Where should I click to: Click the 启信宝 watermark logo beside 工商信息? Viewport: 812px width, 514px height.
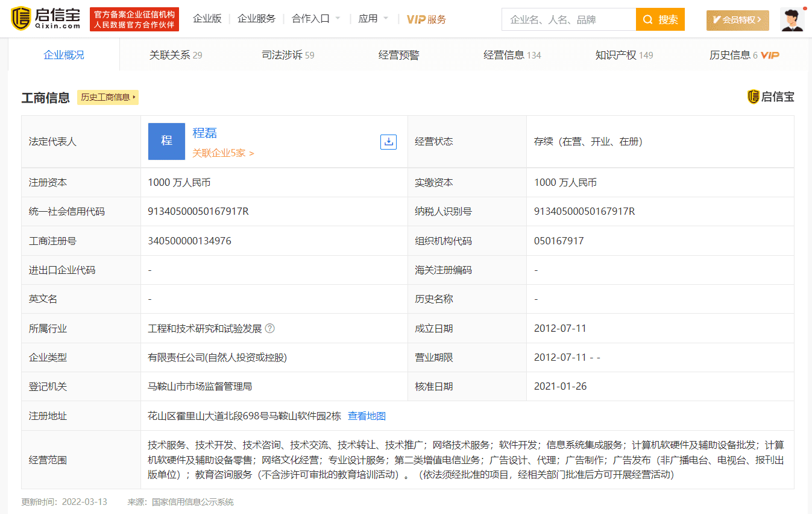[x=771, y=97]
